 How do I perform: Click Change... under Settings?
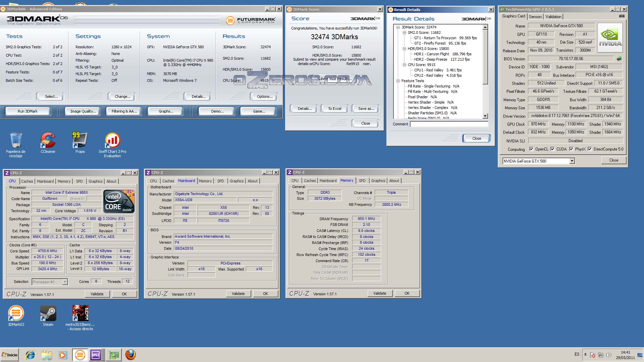pos(122,97)
